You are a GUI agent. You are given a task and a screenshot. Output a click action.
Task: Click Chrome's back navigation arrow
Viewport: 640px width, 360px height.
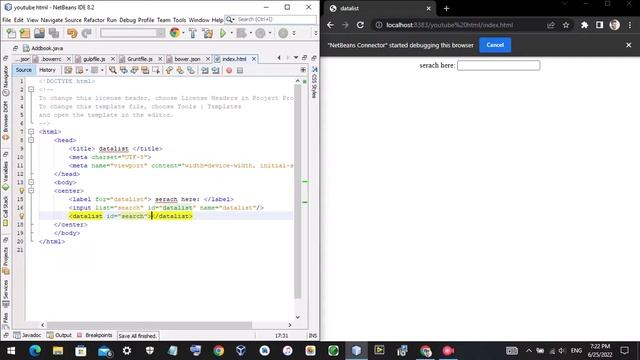coord(330,25)
